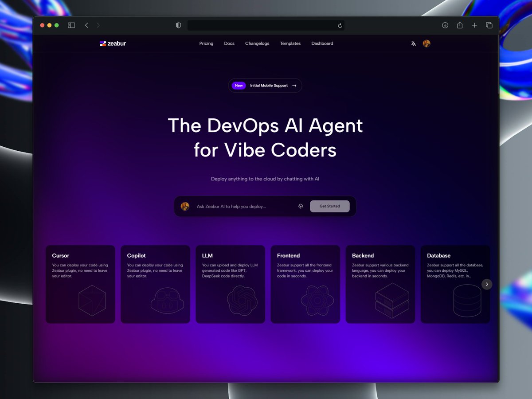Click the Zeabur logo in the header
532x399 pixels.
113,43
